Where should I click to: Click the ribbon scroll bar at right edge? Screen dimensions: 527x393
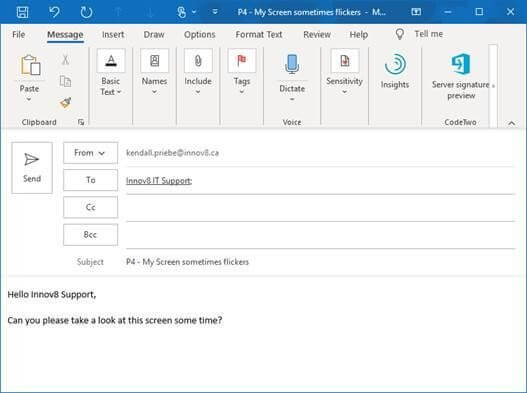pos(493,86)
